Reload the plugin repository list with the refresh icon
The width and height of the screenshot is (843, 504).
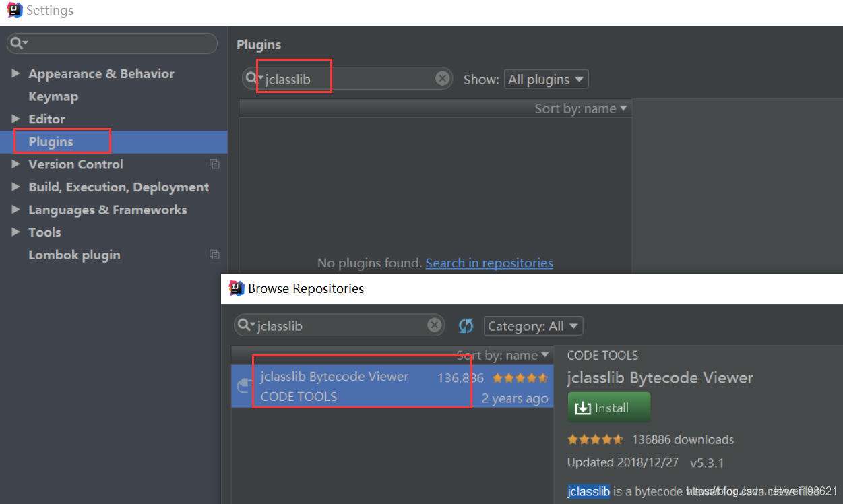466,326
